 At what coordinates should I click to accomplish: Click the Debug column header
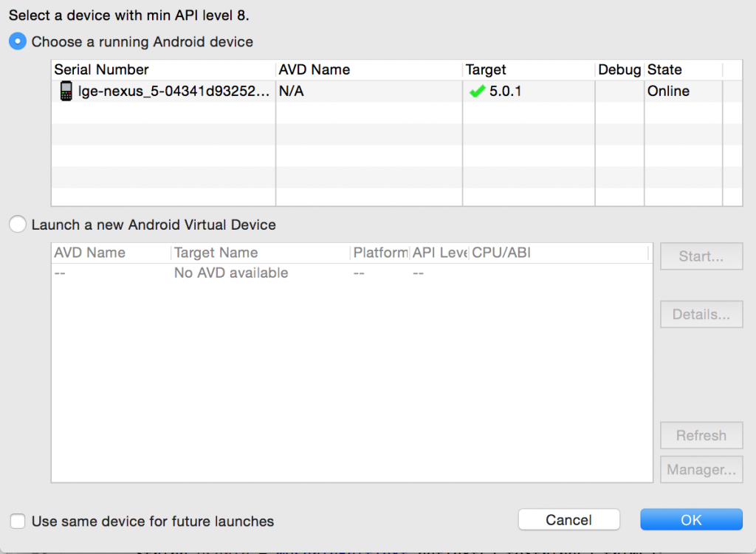pos(619,70)
